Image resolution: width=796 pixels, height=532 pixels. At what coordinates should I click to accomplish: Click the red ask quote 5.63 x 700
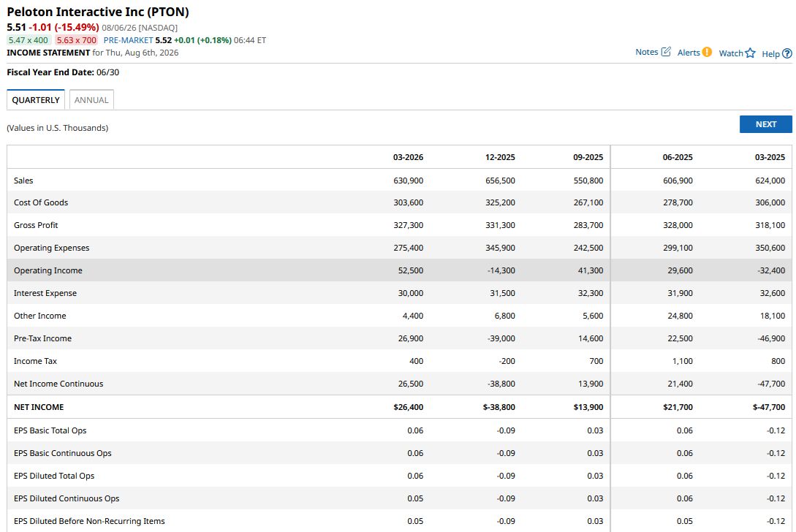[76, 40]
